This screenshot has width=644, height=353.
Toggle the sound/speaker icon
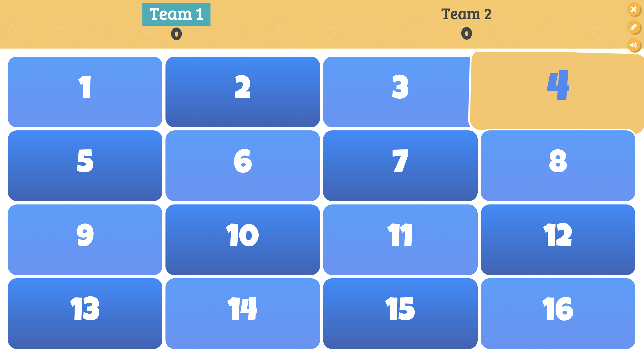[x=633, y=45]
